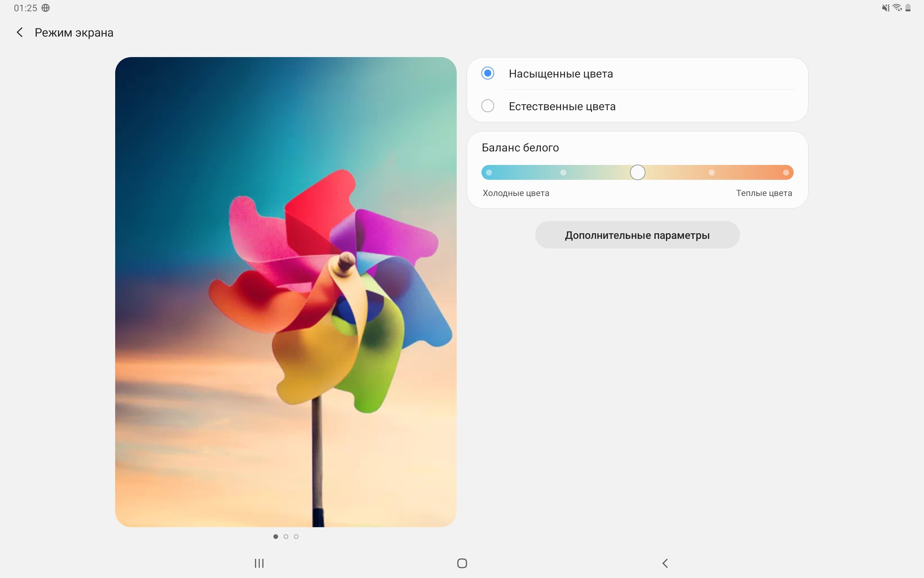924x578 pixels.
Task: Tap the Баланс белого heading
Action: click(x=520, y=147)
